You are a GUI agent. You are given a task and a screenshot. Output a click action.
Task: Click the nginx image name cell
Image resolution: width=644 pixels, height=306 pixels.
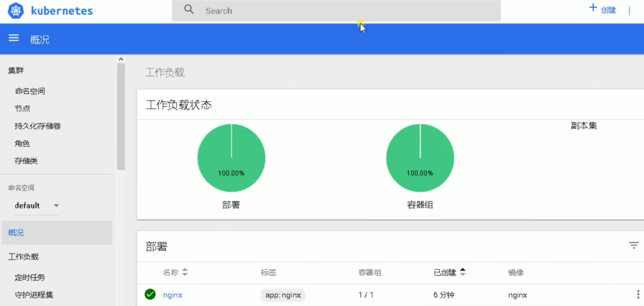[518, 295]
